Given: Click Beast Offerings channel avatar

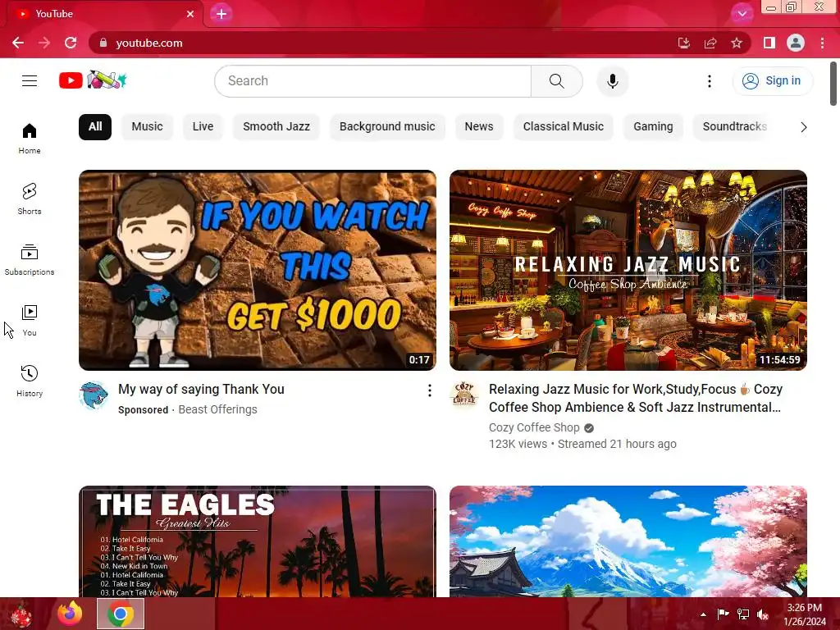Looking at the screenshot, I should point(94,395).
